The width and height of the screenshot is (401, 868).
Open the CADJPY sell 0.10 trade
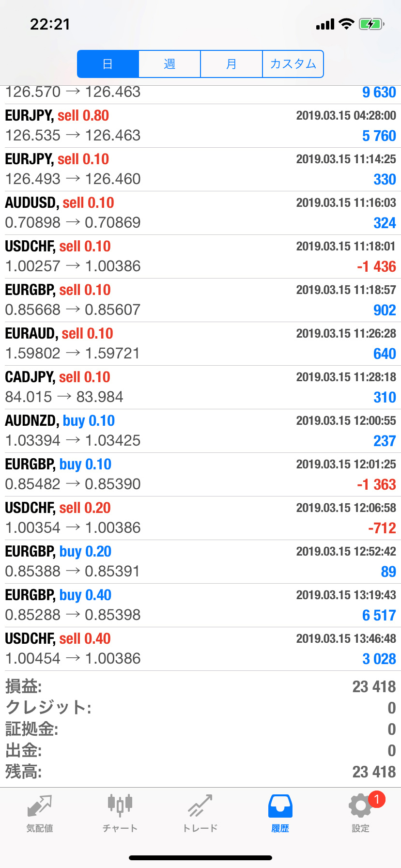point(200,387)
